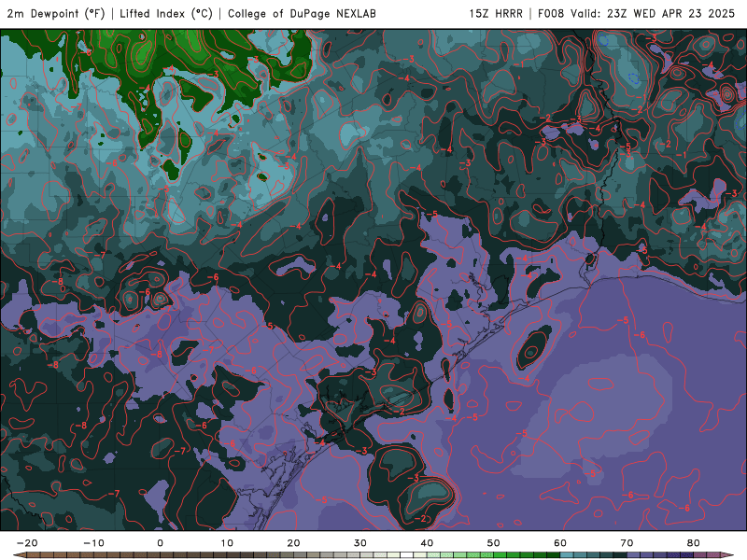This screenshot has width=747, height=560.
Task: Click the 30 label on the color scale
Action: point(360,543)
